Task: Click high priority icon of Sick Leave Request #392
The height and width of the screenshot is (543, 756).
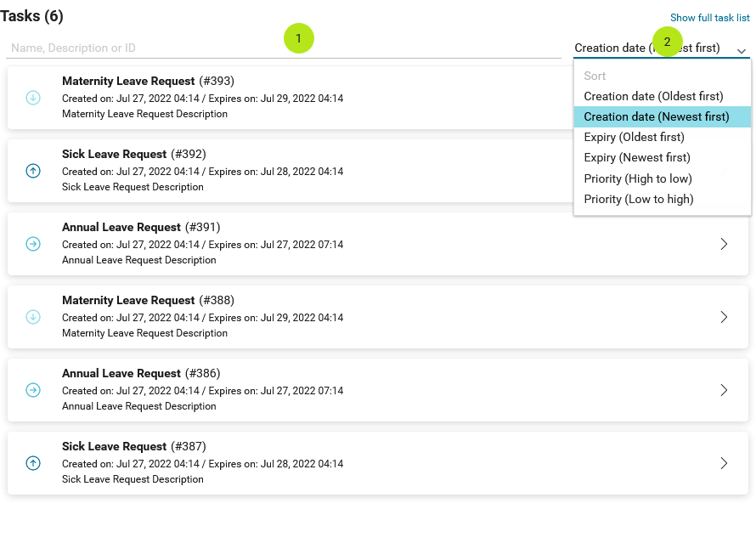Action: pyautogui.click(x=33, y=171)
